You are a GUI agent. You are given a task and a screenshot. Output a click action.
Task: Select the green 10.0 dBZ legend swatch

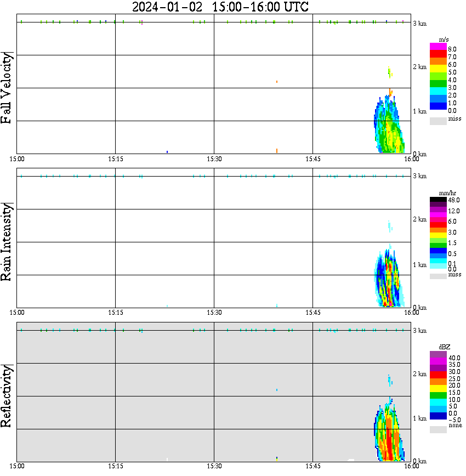tap(438, 396)
